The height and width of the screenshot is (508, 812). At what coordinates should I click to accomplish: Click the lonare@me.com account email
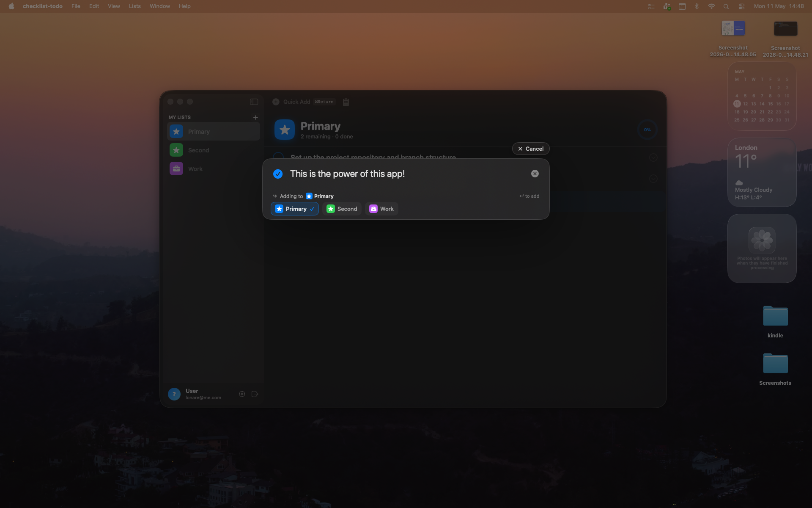coord(203,398)
